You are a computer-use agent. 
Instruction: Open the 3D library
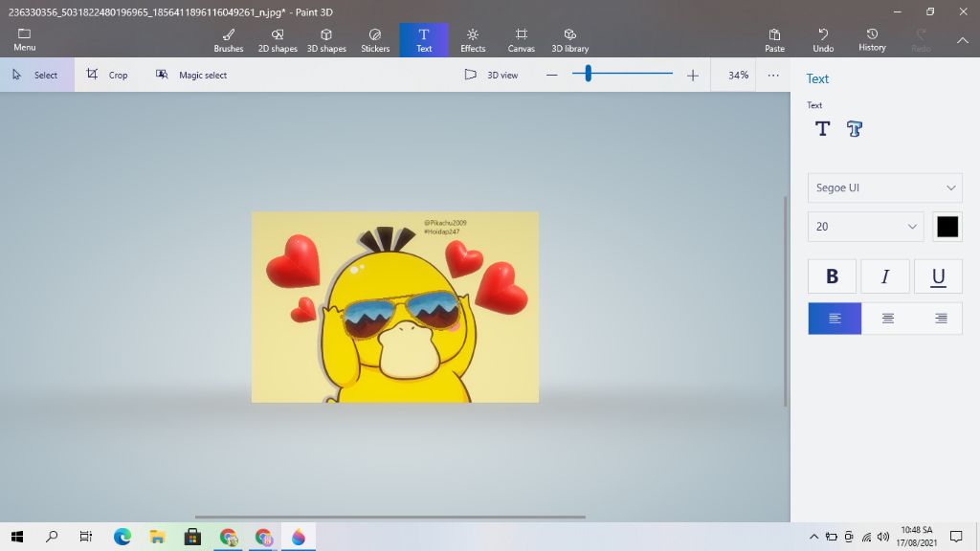[570, 40]
